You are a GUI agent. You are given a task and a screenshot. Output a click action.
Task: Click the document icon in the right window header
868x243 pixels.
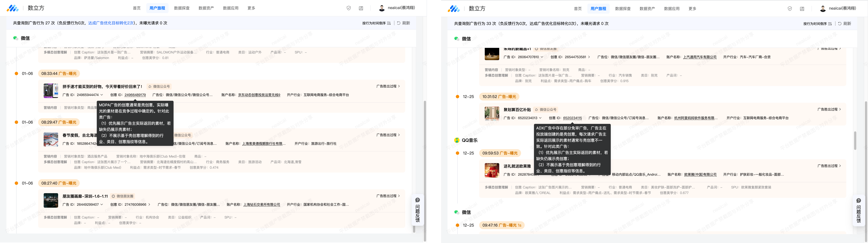point(802,9)
